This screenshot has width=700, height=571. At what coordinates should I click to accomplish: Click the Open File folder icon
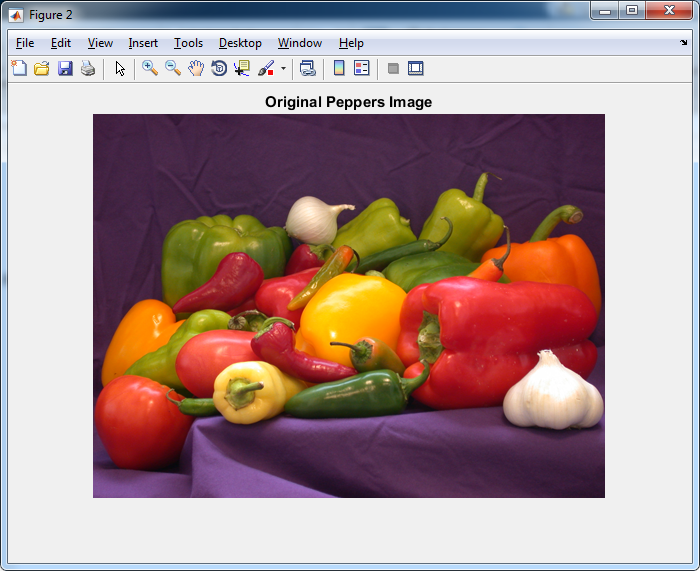click(x=42, y=68)
